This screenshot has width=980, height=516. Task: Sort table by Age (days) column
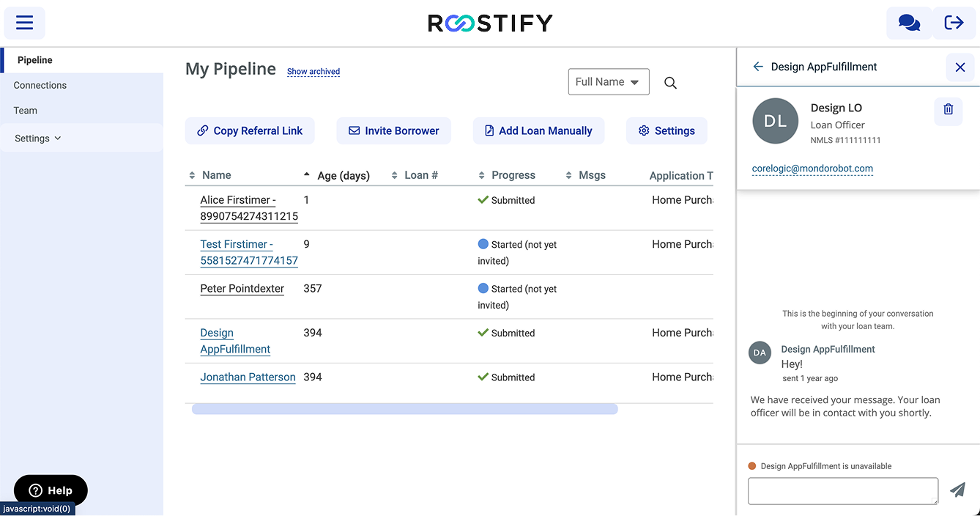[x=337, y=175]
